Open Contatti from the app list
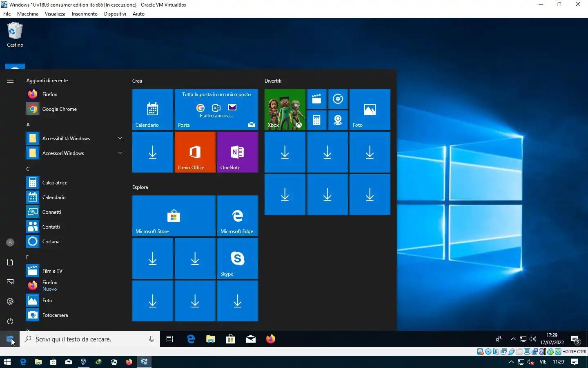This screenshot has width=588, height=368. pyautogui.click(x=73, y=227)
